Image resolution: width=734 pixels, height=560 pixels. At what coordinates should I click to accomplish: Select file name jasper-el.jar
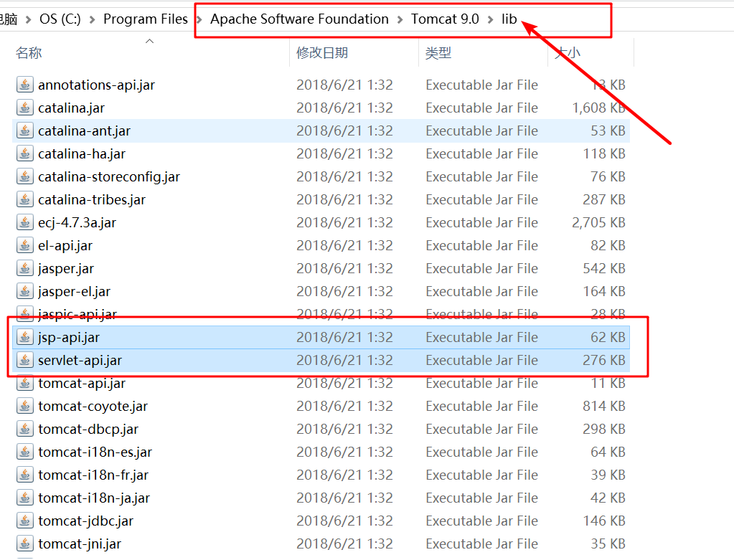(74, 291)
